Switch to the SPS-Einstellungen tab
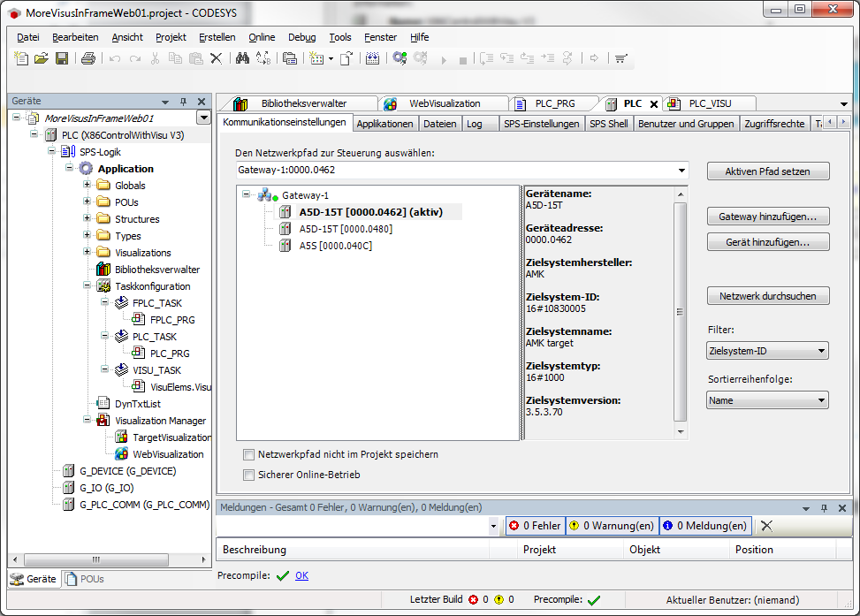Viewport: 860px width, 616px height. [541, 124]
